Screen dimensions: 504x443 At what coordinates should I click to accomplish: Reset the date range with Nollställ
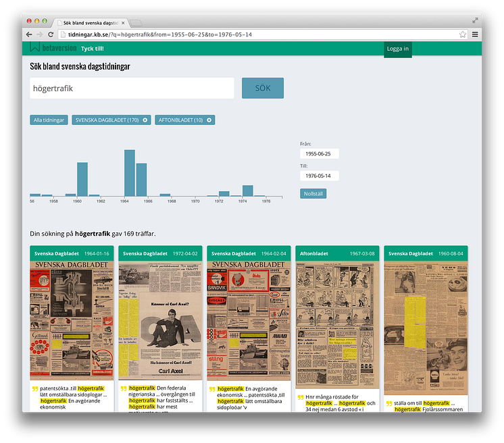click(x=313, y=193)
